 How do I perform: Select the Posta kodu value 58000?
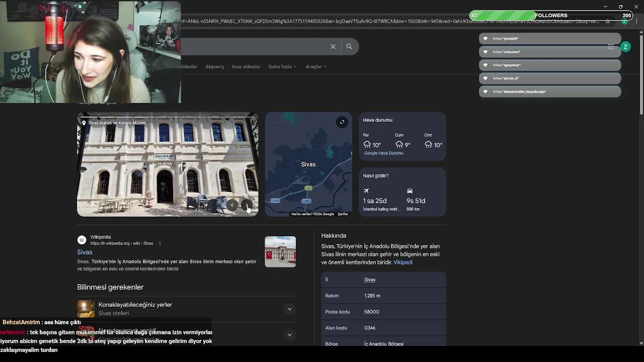click(372, 312)
